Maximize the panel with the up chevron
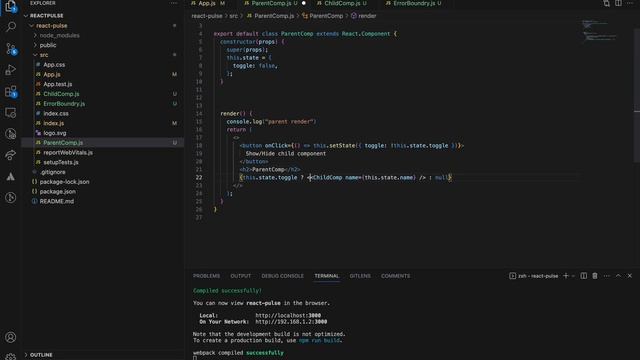The height and width of the screenshot is (360, 640). click(x=618, y=276)
